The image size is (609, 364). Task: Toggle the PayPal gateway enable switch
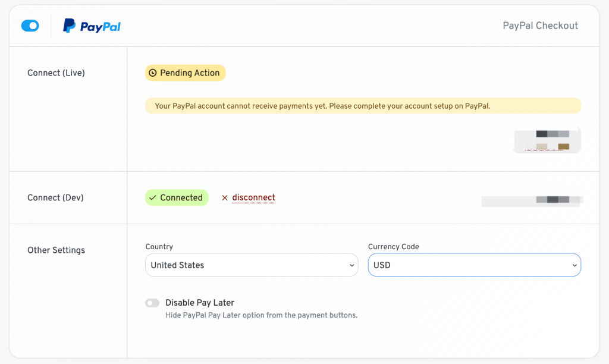(x=30, y=26)
